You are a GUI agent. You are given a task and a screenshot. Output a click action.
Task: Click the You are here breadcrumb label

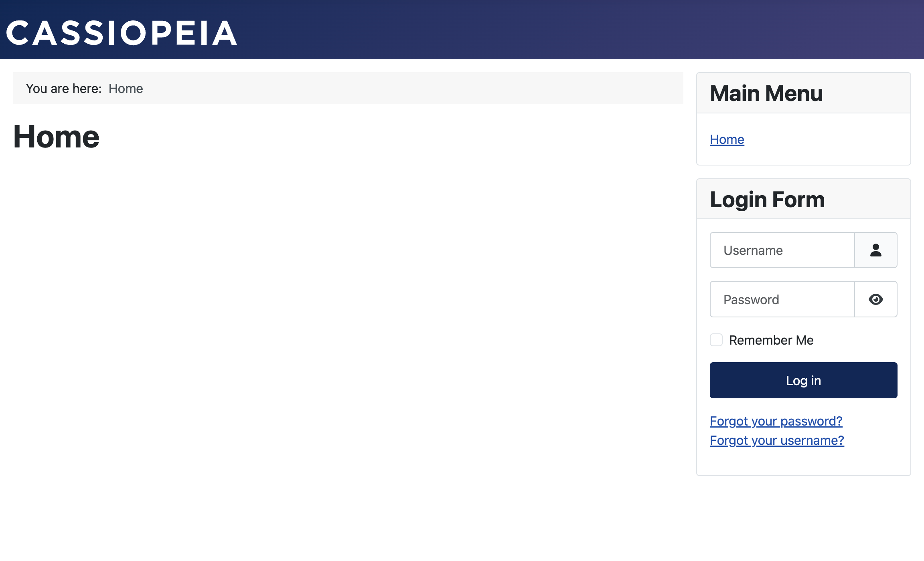[x=63, y=88]
